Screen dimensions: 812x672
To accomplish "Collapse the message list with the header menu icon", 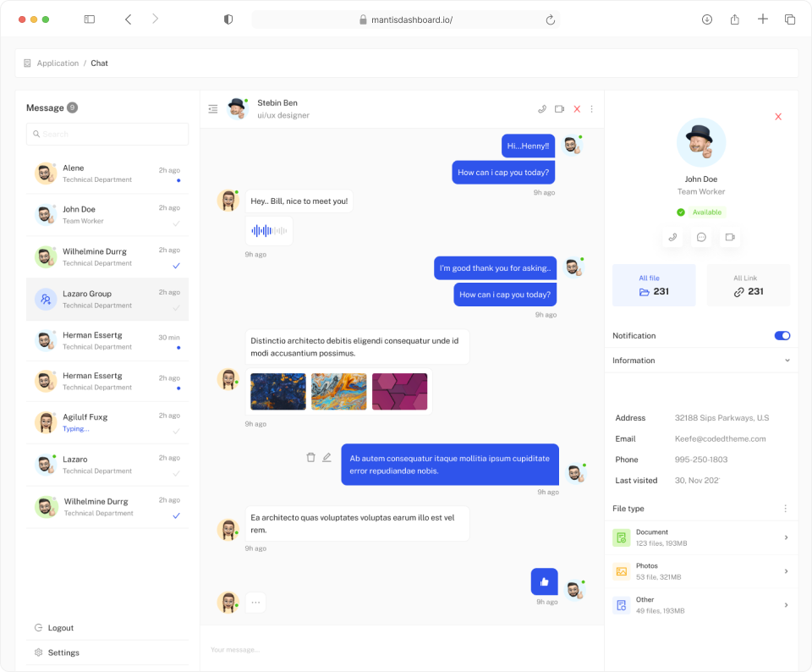I will click(x=213, y=109).
